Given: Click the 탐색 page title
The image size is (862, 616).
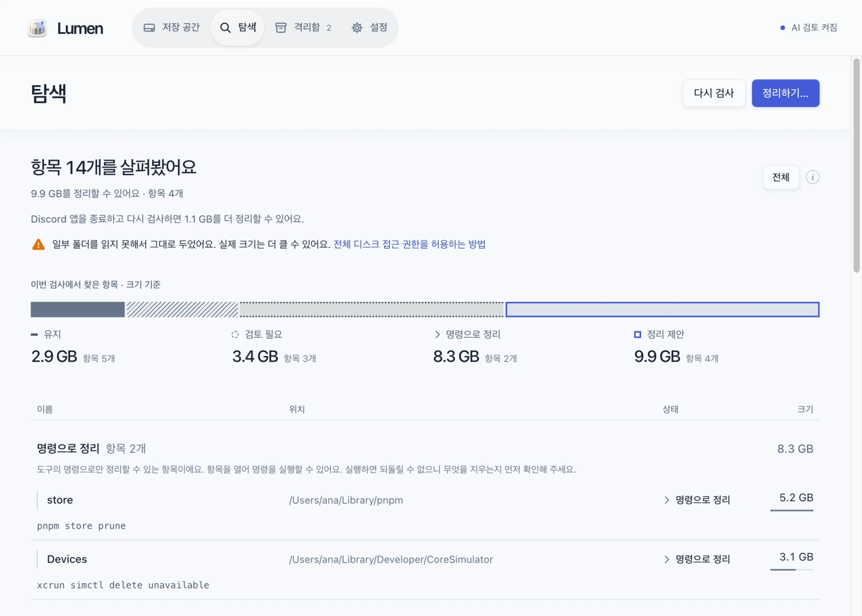Looking at the screenshot, I should coord(48,94).
